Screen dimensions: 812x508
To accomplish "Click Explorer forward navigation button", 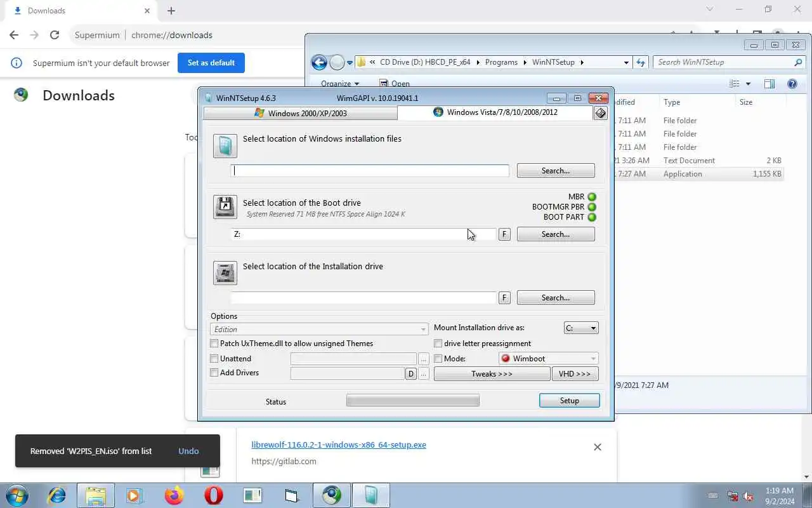I will [x=337, y=62].
